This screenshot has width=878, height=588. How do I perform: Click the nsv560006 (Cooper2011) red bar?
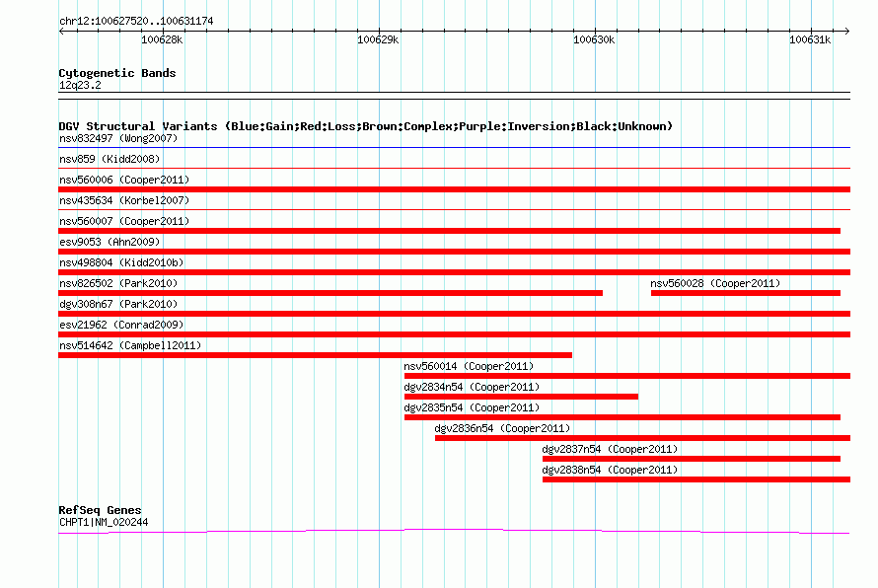(454, 189)
